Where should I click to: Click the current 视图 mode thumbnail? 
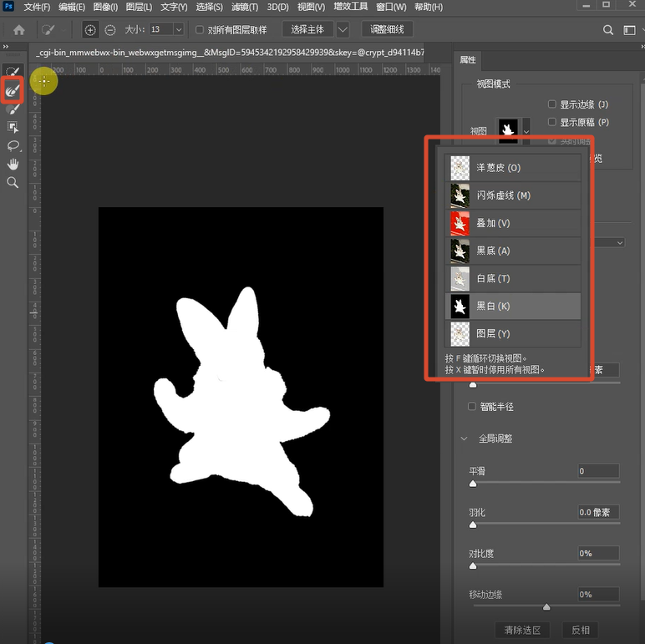coord(508,131)
